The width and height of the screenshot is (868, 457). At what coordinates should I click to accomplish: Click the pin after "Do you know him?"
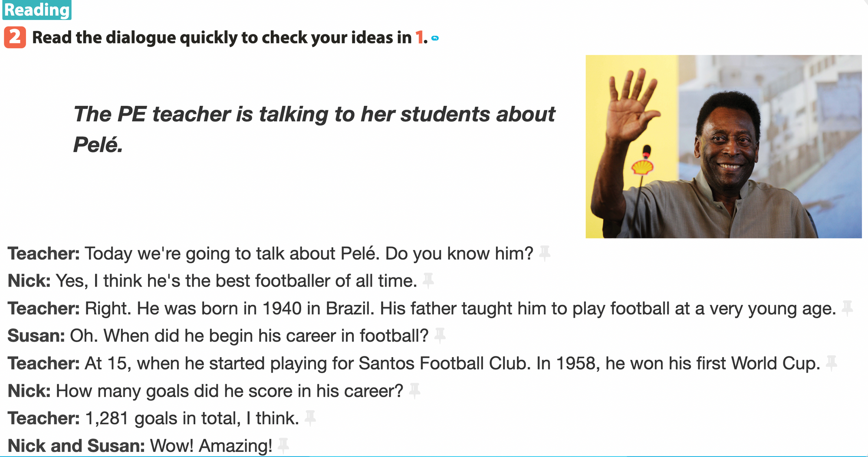point(545,253)
